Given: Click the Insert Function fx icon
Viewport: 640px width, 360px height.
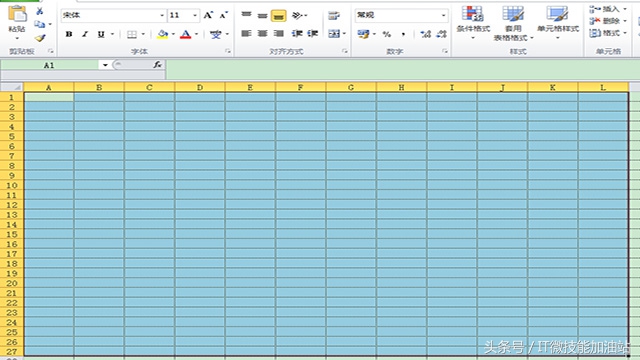Looking at the screenshot, I should click(x=158, y=64).
